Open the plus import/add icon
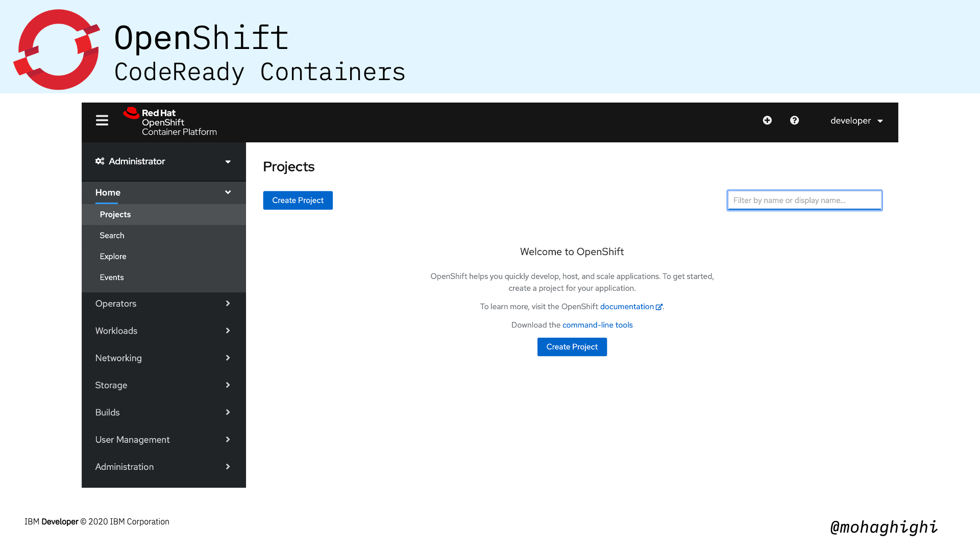Image resolution: width=980 pixels, height=551 pixels. pos(767,120)
